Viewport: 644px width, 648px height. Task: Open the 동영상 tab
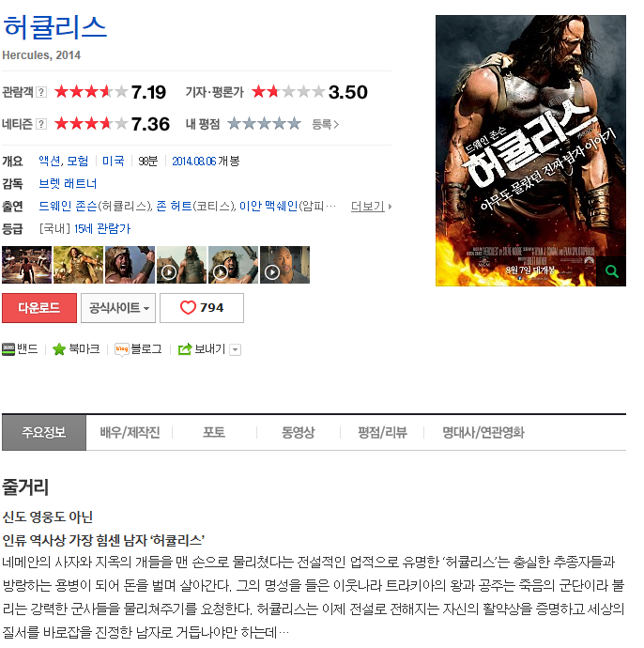[298, 433]
